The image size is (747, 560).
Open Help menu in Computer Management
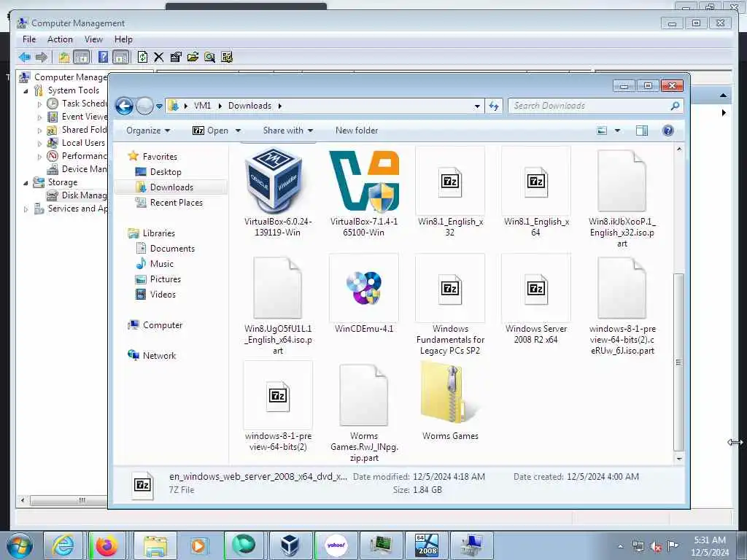[123, 39]
